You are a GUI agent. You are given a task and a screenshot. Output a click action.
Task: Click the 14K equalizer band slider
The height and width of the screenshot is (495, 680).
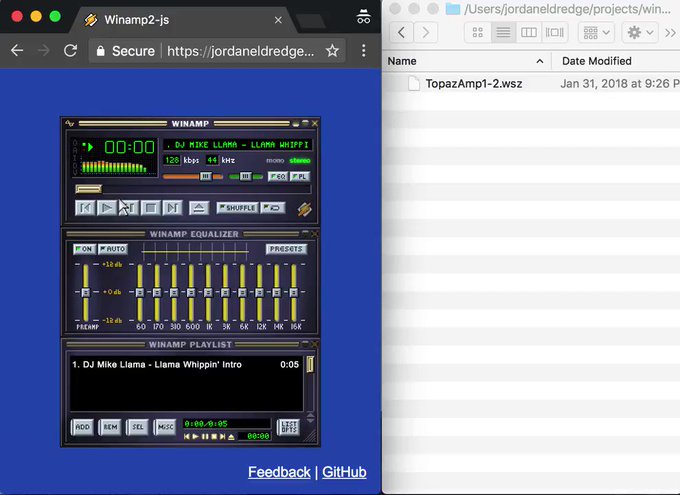pos(277,292)
